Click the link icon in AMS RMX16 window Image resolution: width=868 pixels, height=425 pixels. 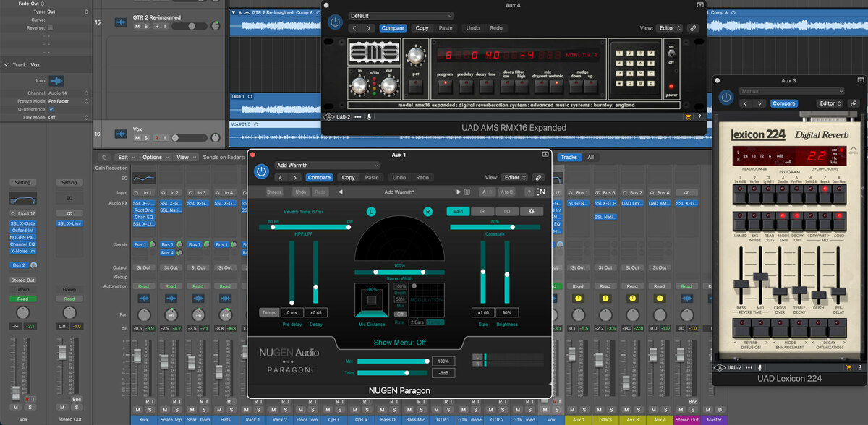click(692, 28)
